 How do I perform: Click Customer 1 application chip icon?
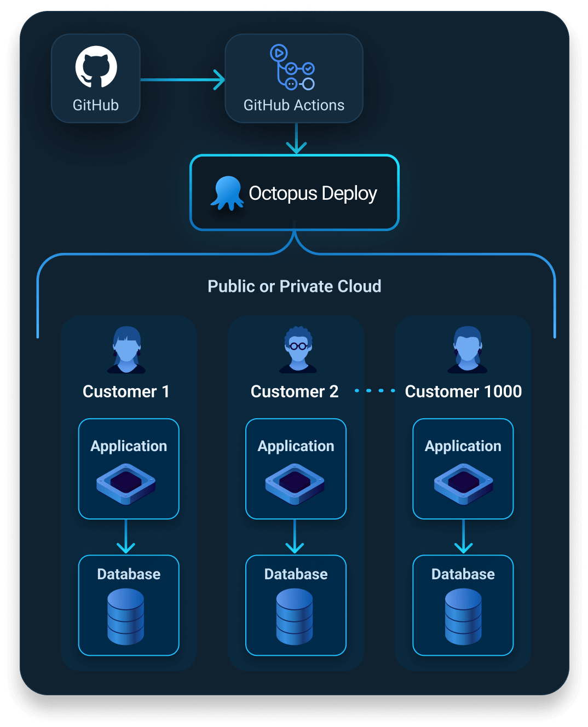[x=126, y=484]
